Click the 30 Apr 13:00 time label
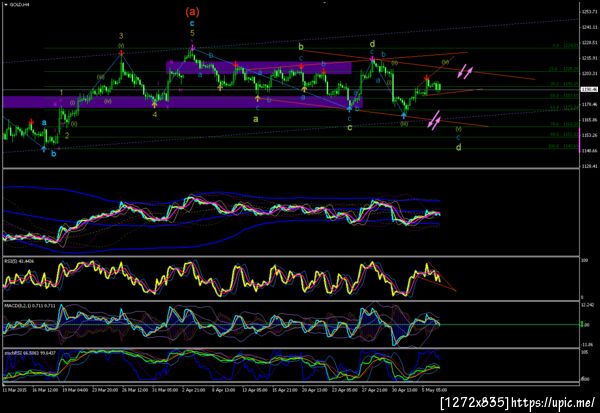 [x=404, y=390]
